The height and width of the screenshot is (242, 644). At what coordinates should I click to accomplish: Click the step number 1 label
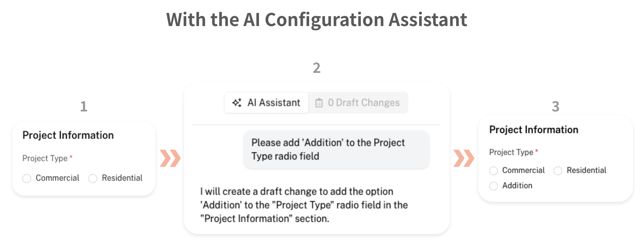[x=84, y=106]
